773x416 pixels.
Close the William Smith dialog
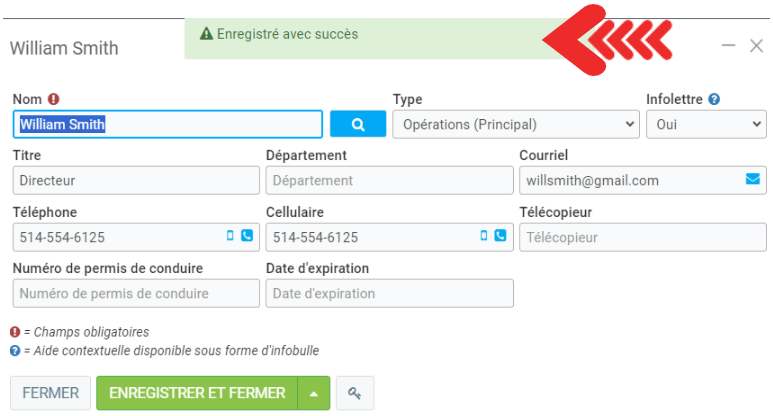pos(756,46)
